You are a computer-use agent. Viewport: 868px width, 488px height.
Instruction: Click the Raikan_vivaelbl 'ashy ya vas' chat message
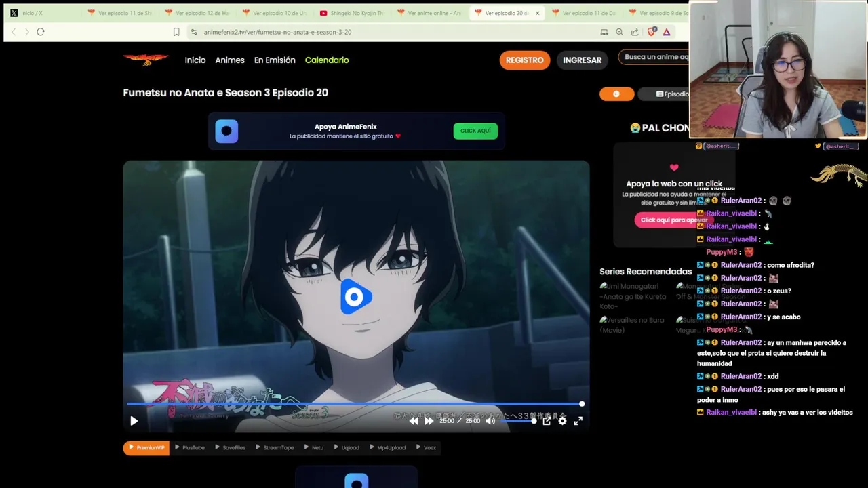point(775,413)
